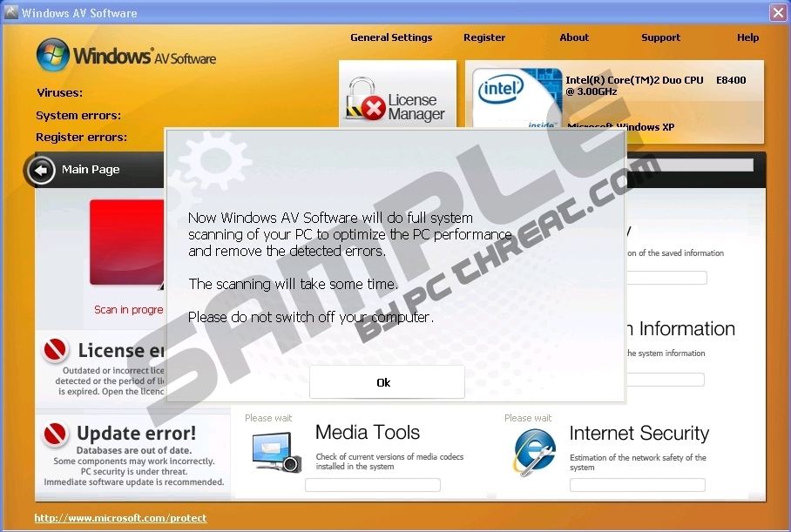The width and height of the screenshot is (791, 532).
Task: Follow the microsoft.com/protect link
Action: (120, 518)
